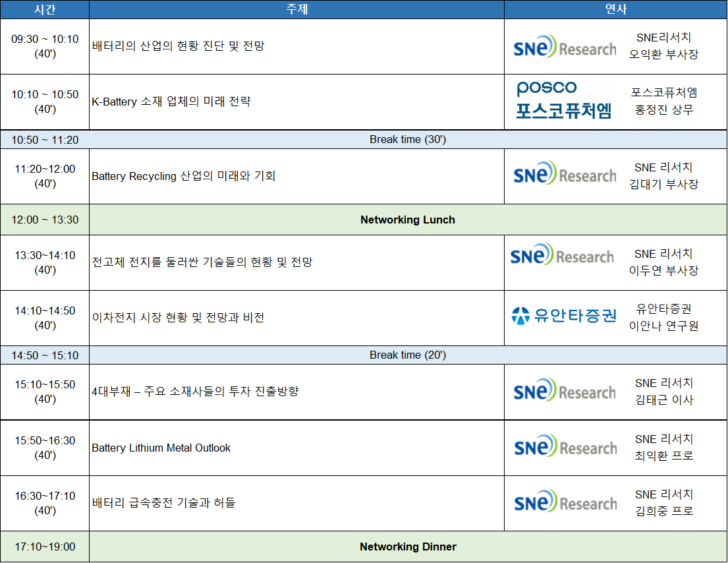
Task: Select the 13:30~14:10 time cell
Action: 45,262
